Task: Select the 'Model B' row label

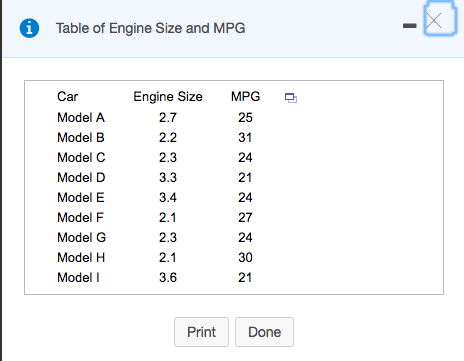Action: click(x=81, y=137)
